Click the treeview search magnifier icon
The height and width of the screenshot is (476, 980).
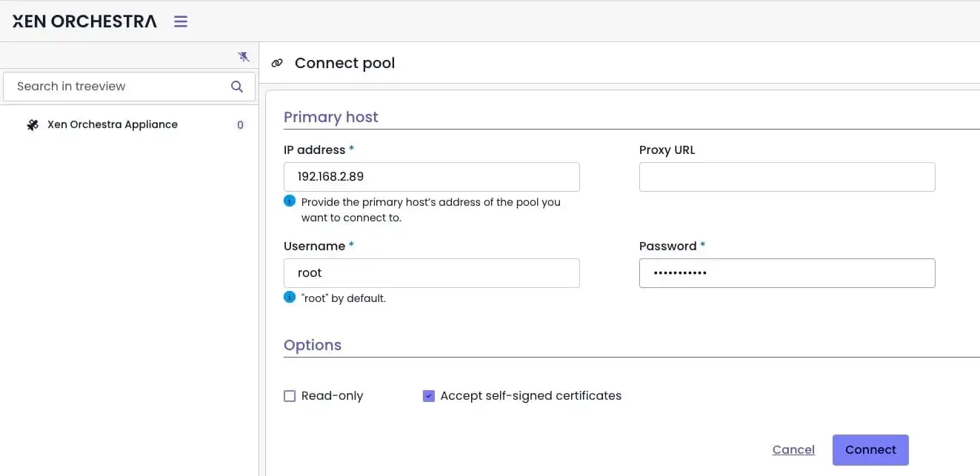coord(237,87)
